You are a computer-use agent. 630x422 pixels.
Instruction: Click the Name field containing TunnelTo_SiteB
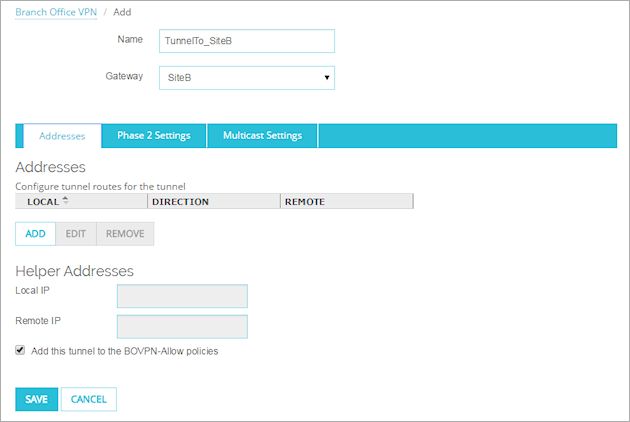246,40
